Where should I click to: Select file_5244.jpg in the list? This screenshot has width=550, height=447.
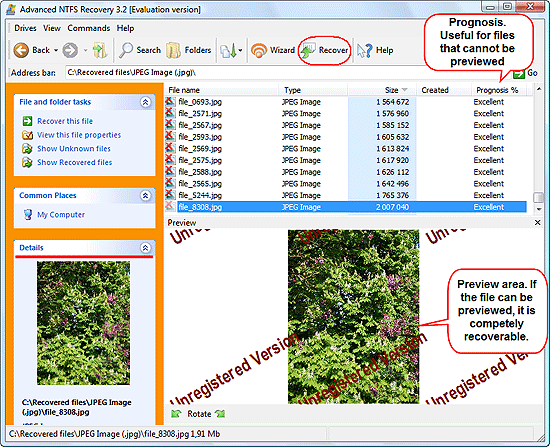(x=200, y=195)
